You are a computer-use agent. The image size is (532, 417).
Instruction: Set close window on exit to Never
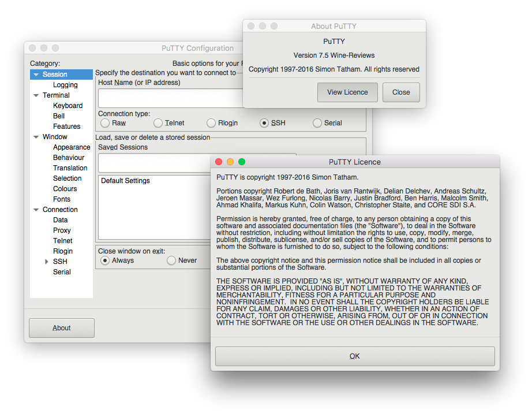coord(171,260)
